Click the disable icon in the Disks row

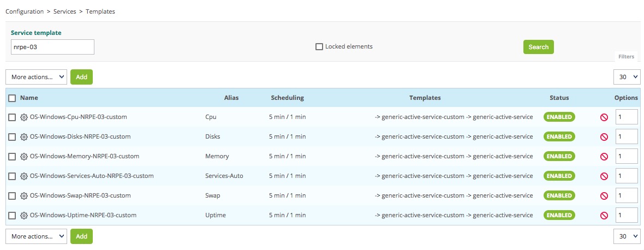[x=604, y=136]
